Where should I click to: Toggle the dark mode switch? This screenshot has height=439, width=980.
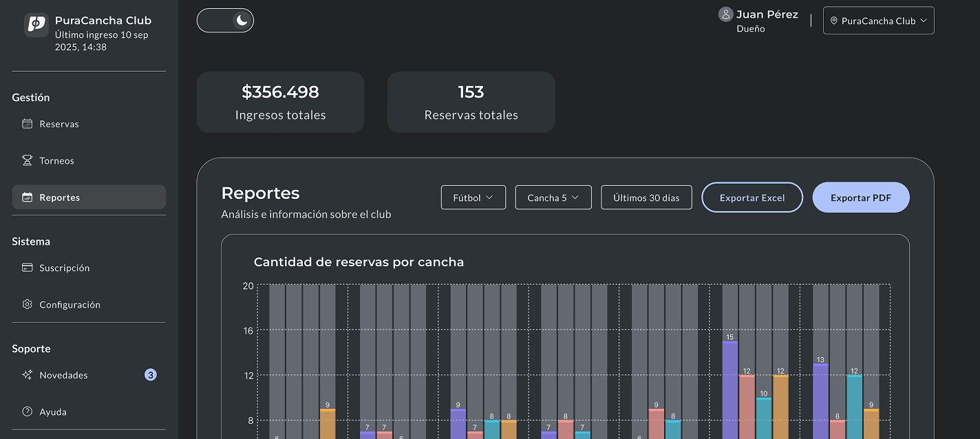pyautogui.click(x=225, y=21)
